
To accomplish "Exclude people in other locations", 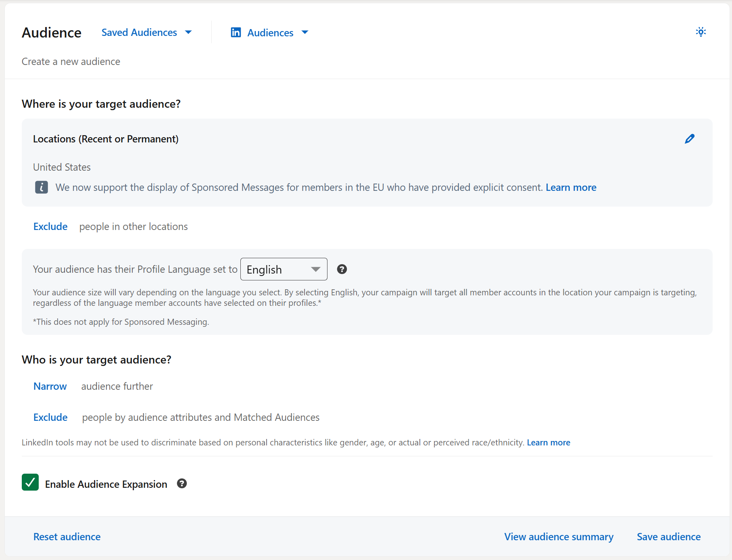I will pos(50,226).
